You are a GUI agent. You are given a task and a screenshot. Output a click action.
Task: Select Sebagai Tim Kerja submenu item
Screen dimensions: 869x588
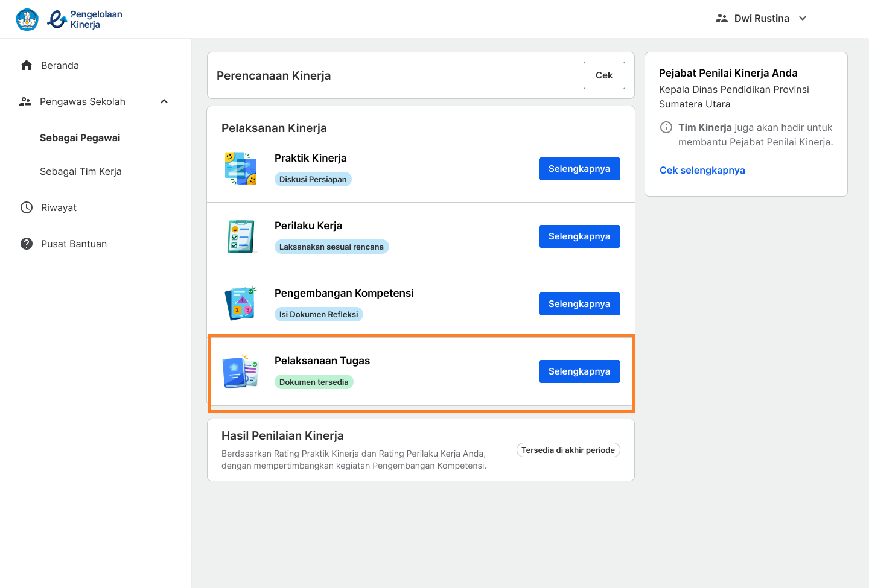(81, 171)
